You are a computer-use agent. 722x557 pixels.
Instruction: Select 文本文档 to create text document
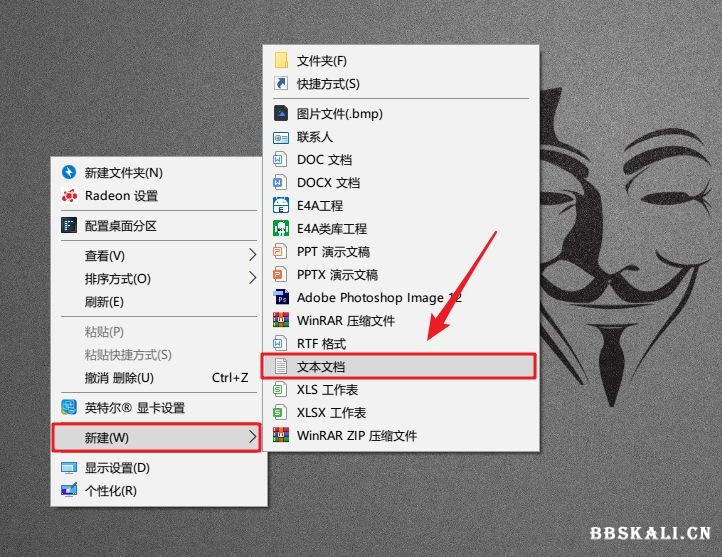(x=399, y=366)
